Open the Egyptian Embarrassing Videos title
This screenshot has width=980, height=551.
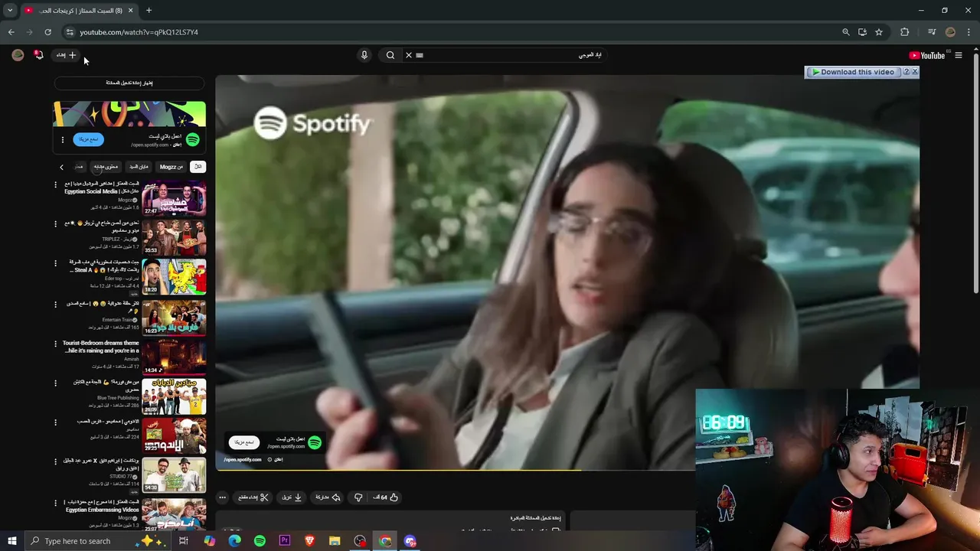click(102, 505)
